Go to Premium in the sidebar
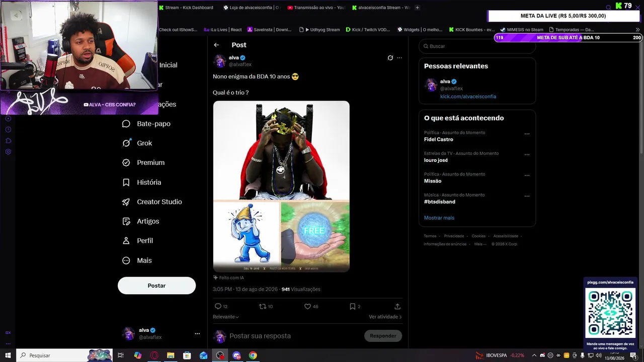Viewport: 644px width, 362px height. click(x=143, y=162)
